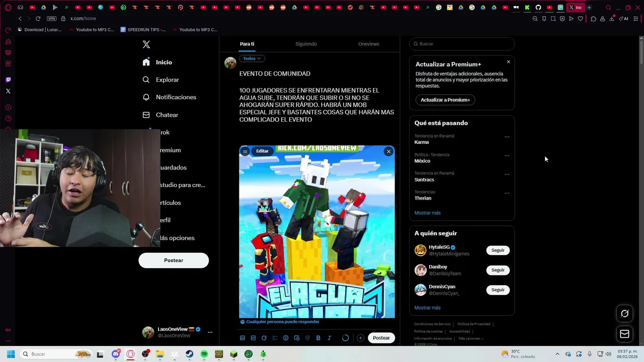Screen dimensions: 644x362
Task: Add another post with the plus icon
Action: tap(360, 338)
